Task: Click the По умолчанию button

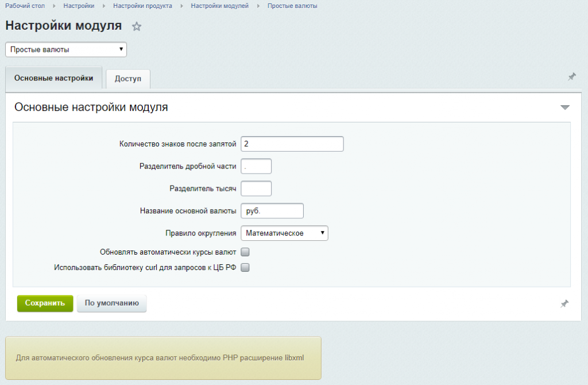Action: point(112,303)
